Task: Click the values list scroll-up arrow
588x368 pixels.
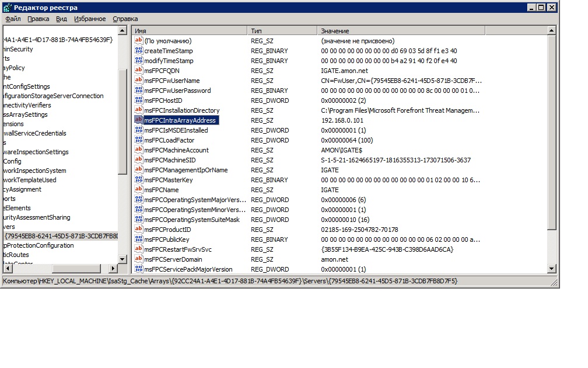Action: point(551,30)
